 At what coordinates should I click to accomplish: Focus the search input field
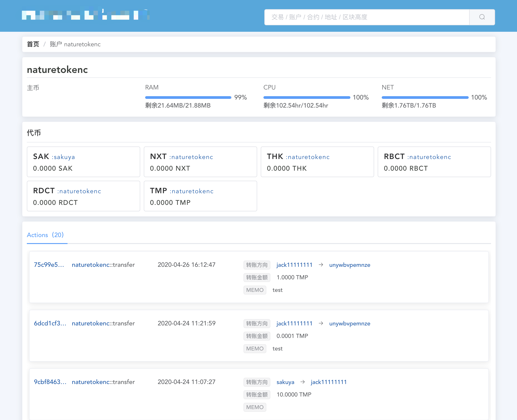pos(367,17)
